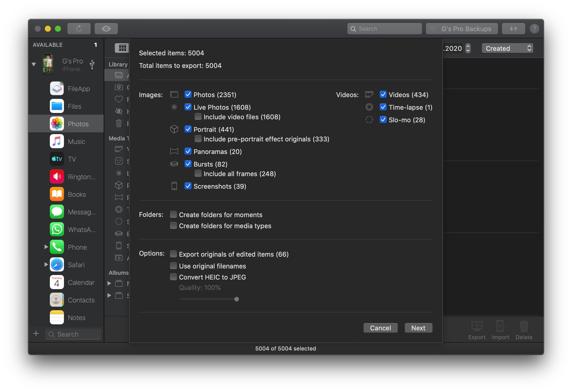Click the Cancel button

(380, 328)
